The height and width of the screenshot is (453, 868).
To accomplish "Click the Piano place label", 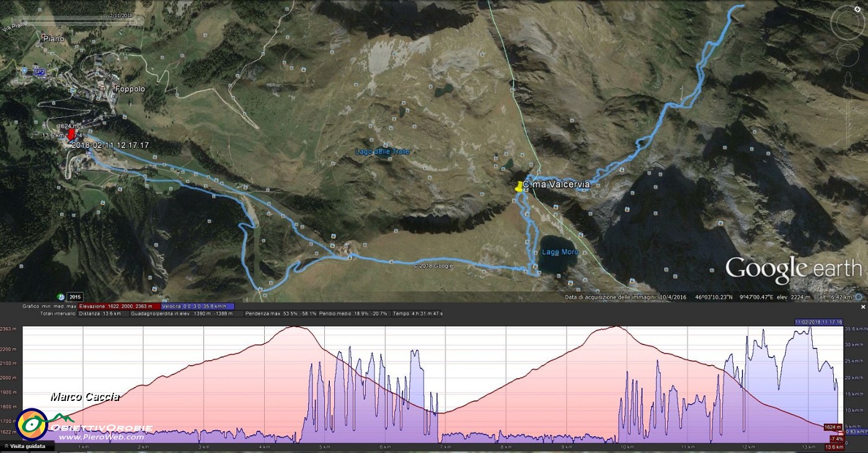I will click(54, 38).
